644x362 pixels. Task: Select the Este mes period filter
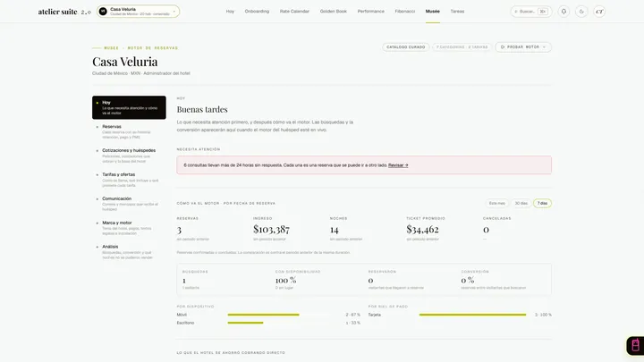497,203
